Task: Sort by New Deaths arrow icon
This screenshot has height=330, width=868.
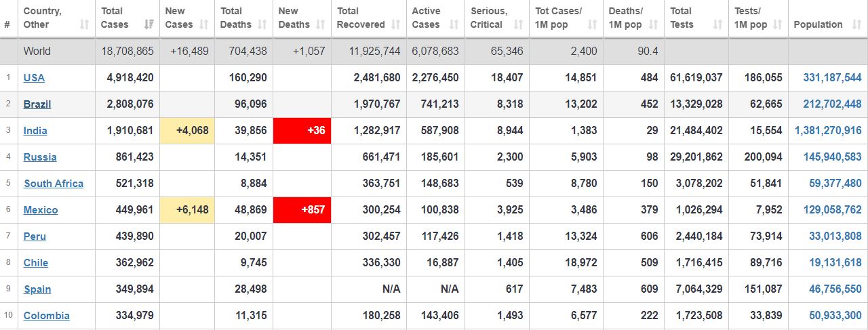Action: pos(321,24)
